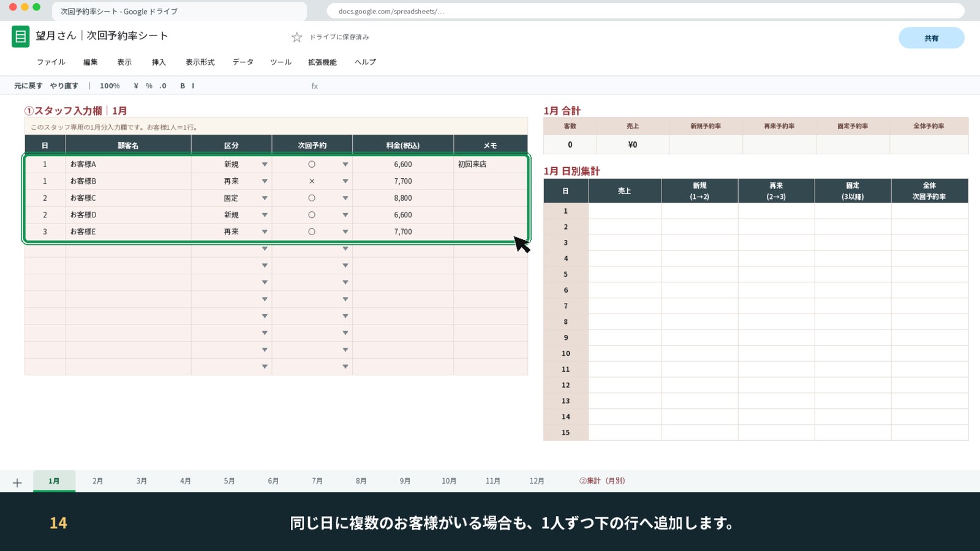Open 次回予約 dropdown for お客様B row
The width and height of the screenshot is (980, 551).
coord(345,181)
